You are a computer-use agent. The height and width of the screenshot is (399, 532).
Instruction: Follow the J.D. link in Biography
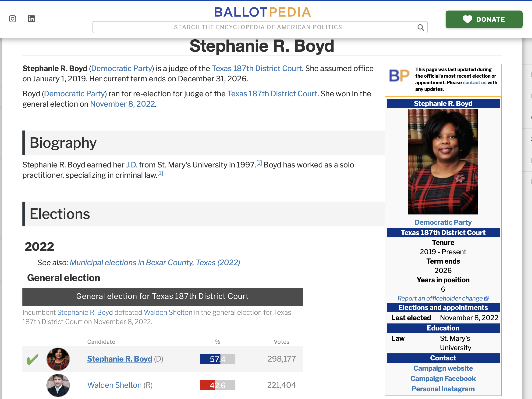pos(131,165)
